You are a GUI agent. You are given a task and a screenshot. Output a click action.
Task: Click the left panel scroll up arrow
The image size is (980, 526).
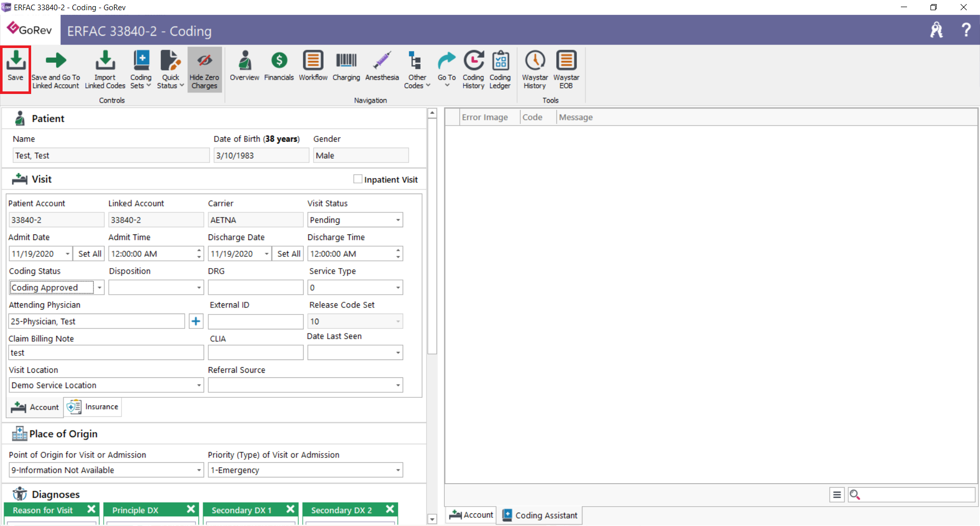pyautogui.click(x=432, y=113)
